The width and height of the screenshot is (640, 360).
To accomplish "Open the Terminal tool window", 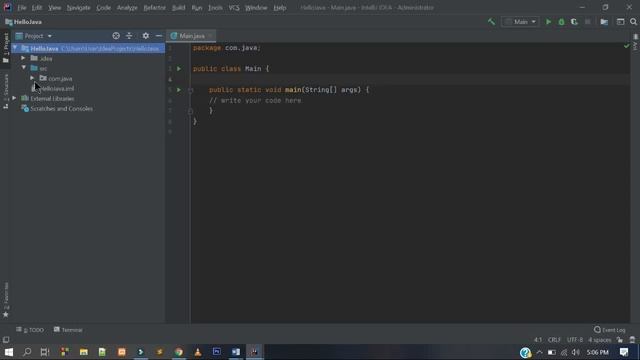I will (68, 330).
